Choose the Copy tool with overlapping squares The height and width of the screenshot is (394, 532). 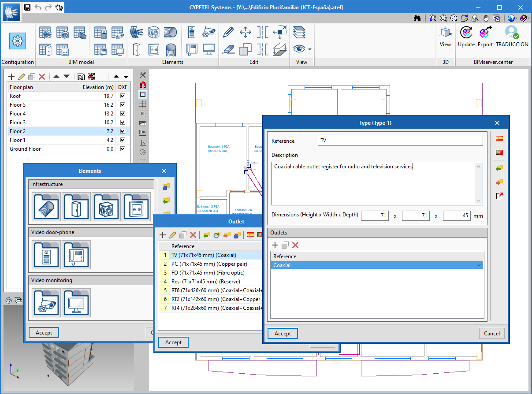point(246,49)
